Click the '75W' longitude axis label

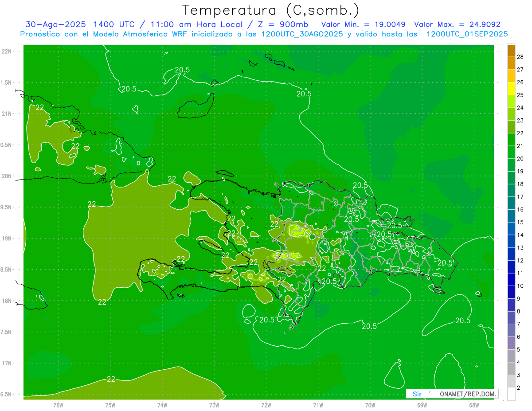tap(110, 405)
